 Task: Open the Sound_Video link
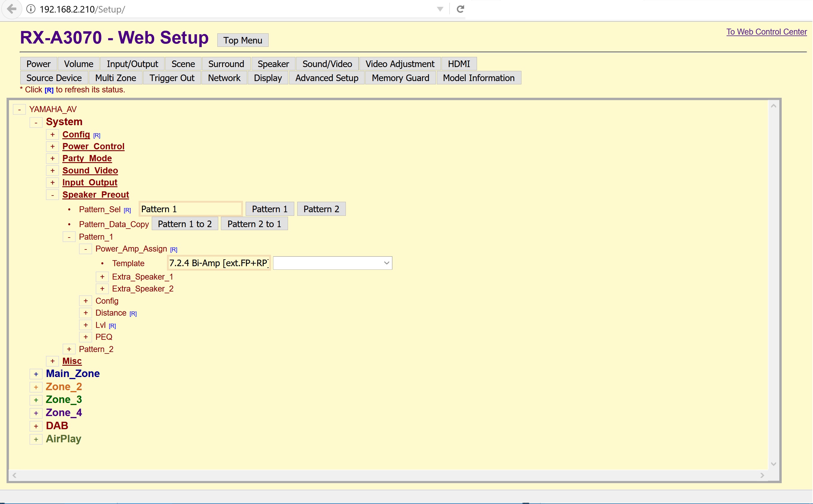(x=90, y=171)
